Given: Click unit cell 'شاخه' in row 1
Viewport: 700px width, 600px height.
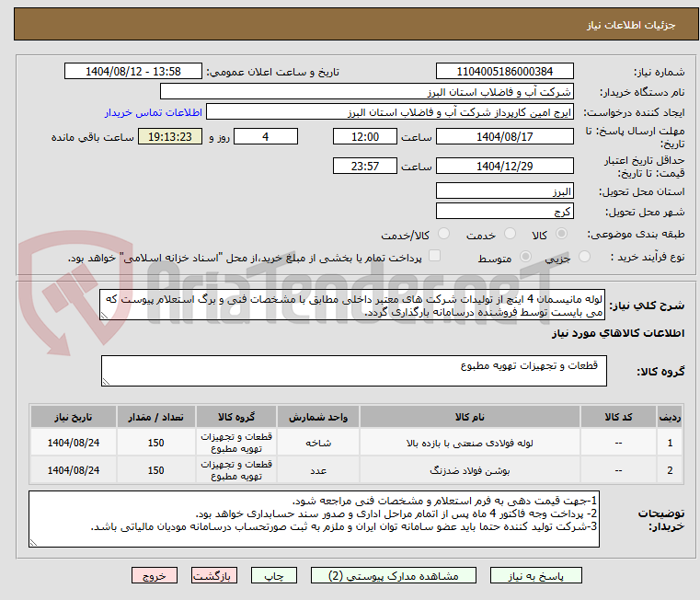Looking at the screenshot, I should [318, 443].
